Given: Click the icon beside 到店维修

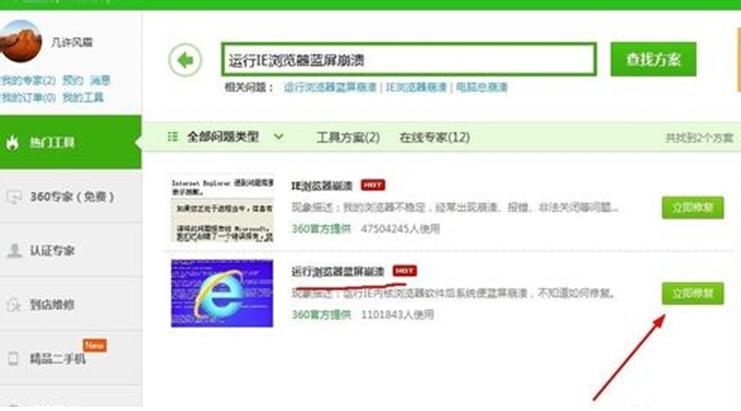Looking at the screenshot, I should (x=15, y=304).
